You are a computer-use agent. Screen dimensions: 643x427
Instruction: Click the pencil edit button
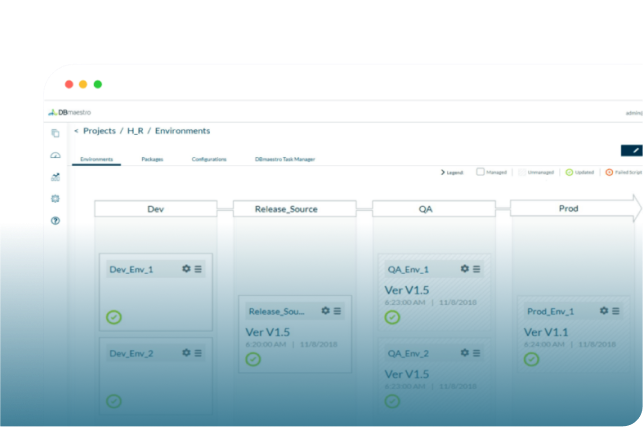click(632, 151)
